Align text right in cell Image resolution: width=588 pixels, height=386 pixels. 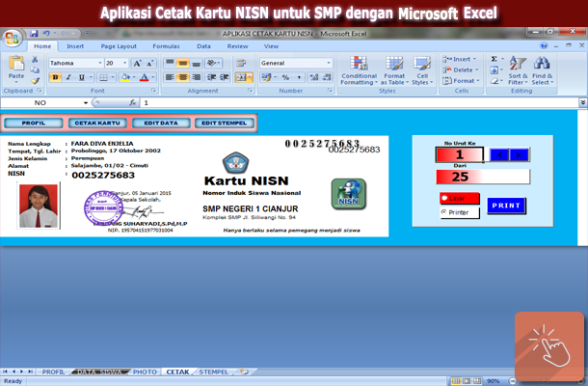[196, 77]
